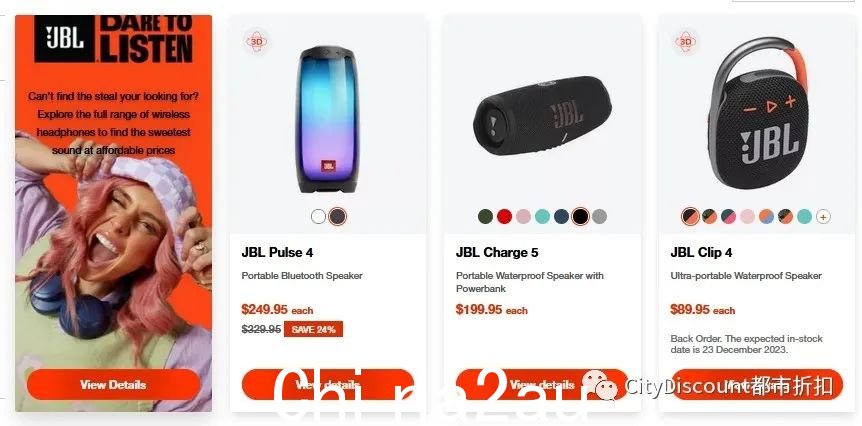
Task: Choose the dark green Charge 5 color
Action: pos(485,217)
